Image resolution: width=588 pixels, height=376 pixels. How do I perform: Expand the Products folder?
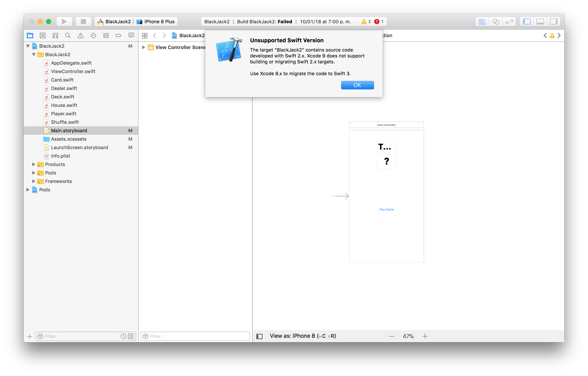34,164
